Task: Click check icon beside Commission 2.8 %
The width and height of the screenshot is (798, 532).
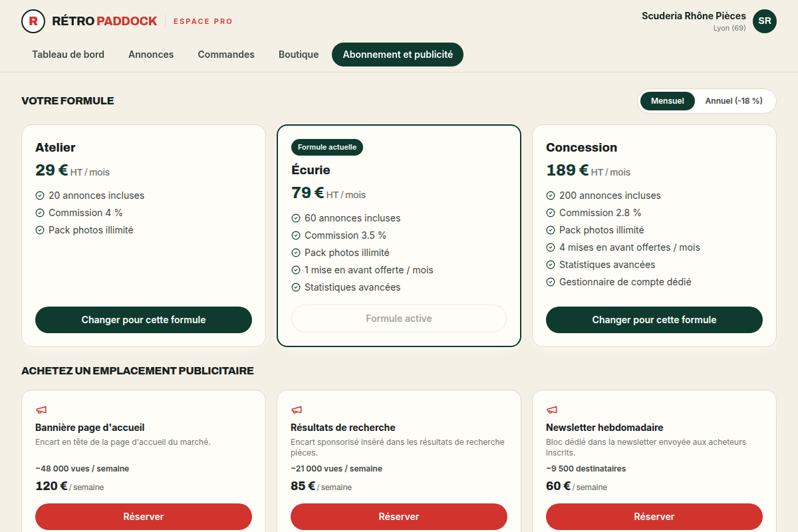Action: 551,213
